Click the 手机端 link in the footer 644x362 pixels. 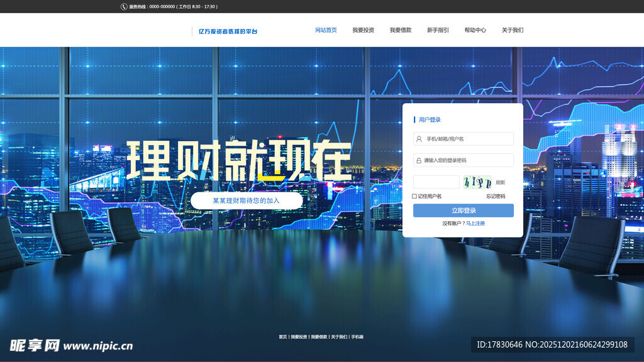[357, 337]
